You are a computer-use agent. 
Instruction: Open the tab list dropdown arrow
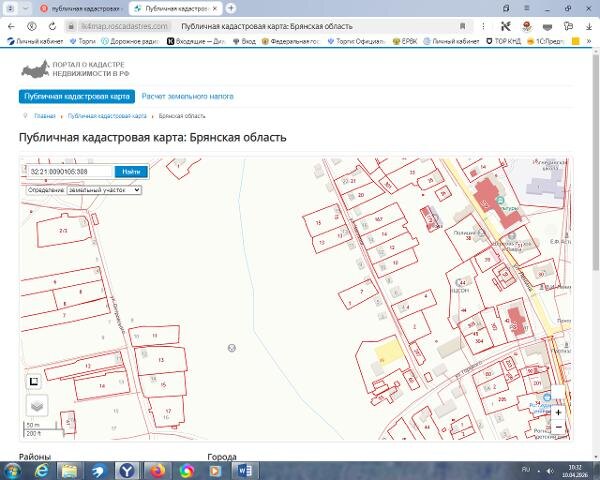pos(26,8)
